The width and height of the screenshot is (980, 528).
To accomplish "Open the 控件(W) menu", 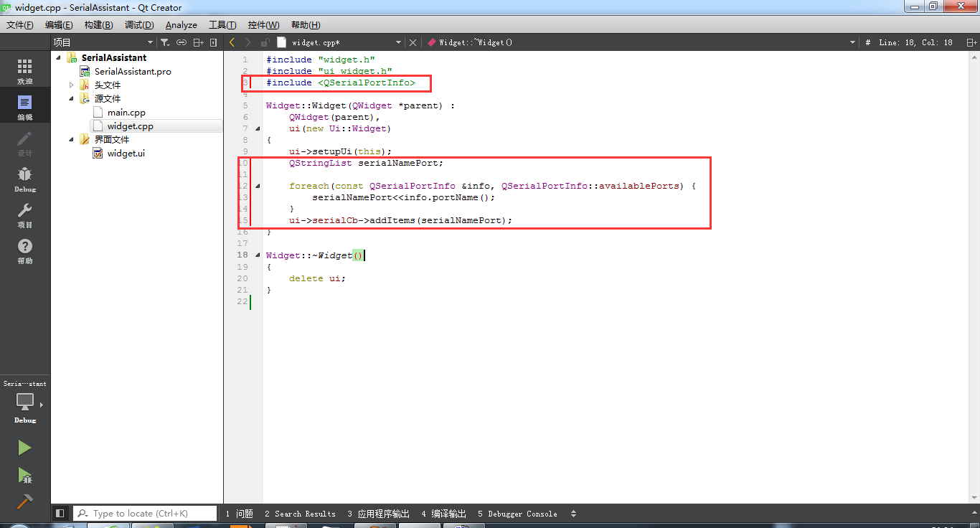I will click(x=263, y=25).
